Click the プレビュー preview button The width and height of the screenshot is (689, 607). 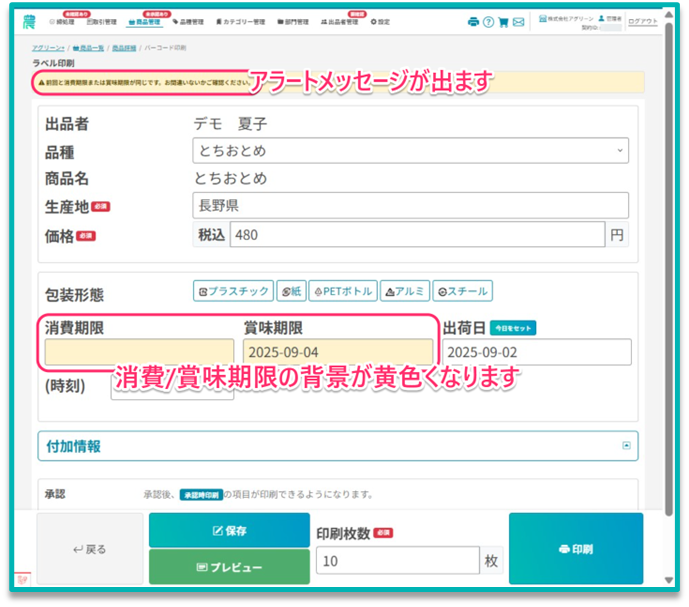(x=229, y=567)
